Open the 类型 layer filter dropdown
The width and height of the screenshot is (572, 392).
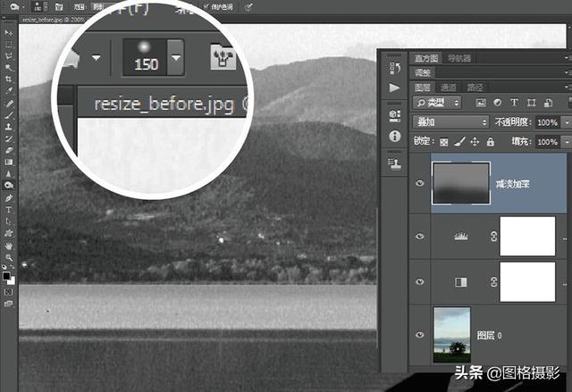(x=437, y=103)
